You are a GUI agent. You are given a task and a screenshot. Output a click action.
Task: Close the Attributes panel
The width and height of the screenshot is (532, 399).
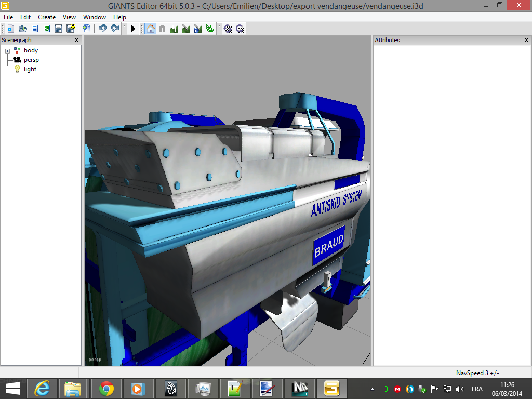[526, 40]
